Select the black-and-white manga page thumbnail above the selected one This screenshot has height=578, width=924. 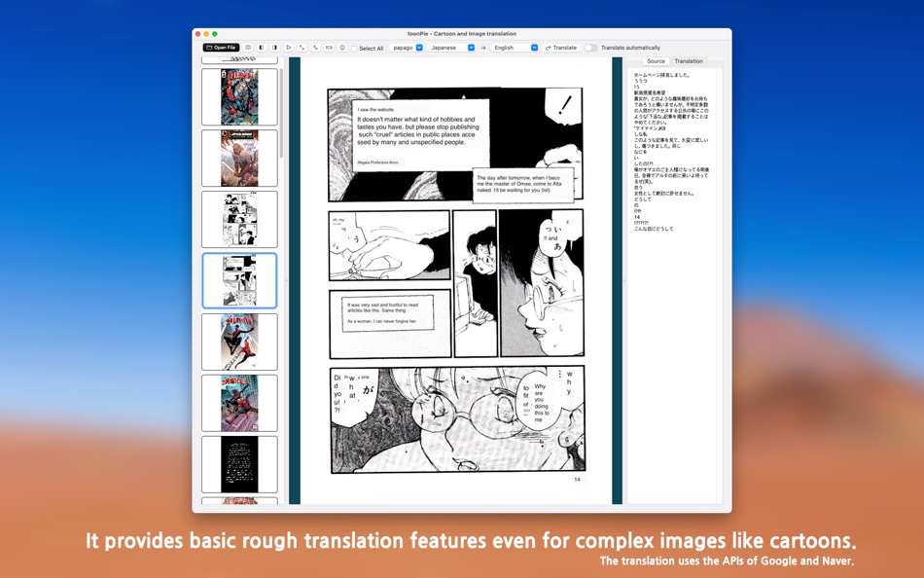(x=239, y=219)
